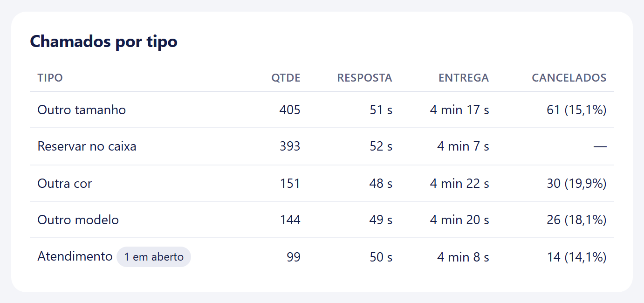
Task: Select the 14 (14,1%) canceled cell
Action: pyautogui.click(x=577, y=257)
